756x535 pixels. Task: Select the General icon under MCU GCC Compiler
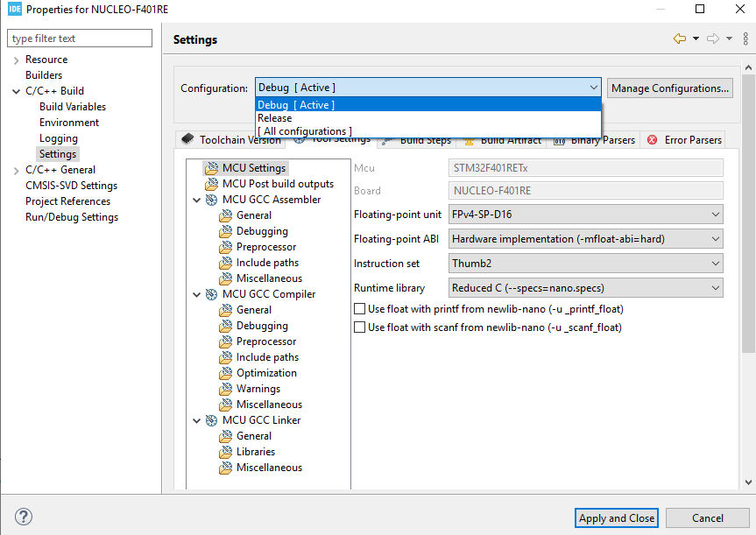[x=226, y=310]
